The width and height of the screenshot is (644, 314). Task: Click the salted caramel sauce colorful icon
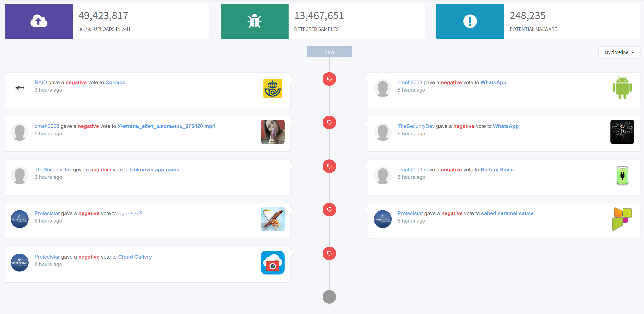point(622,219)
